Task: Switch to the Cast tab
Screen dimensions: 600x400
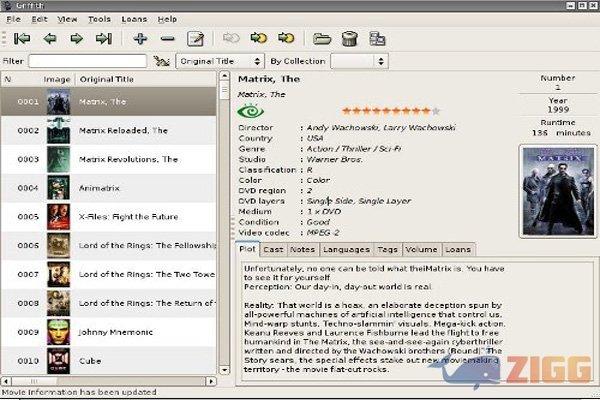Action: (274, 249)
